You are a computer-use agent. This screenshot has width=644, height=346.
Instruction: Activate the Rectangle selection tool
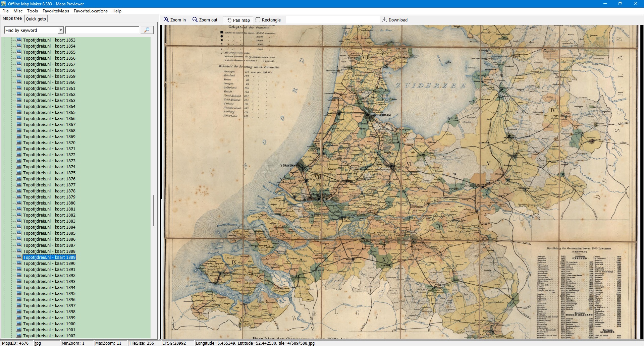tap(258, 20)
